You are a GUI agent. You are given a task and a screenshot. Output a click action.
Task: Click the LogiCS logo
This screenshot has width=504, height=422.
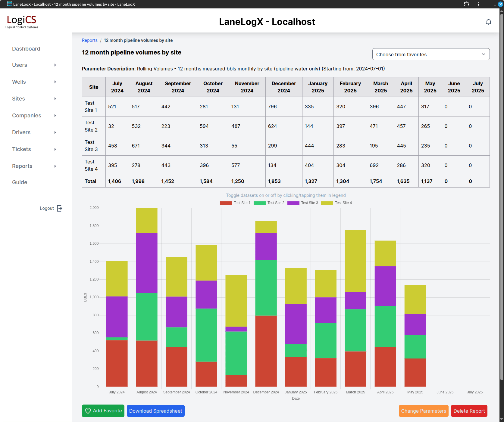pyautogui.click(x=22, y=22)
